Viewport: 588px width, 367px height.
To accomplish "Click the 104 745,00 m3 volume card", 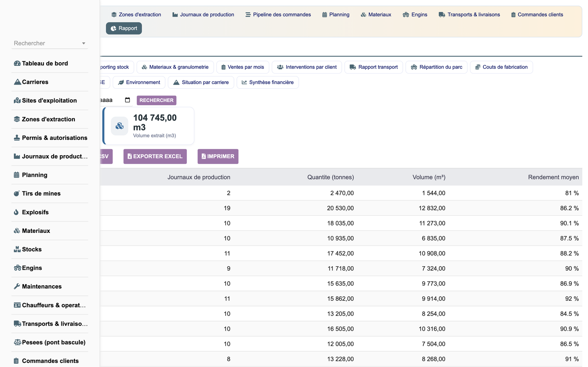I will (x=148, y=126).
